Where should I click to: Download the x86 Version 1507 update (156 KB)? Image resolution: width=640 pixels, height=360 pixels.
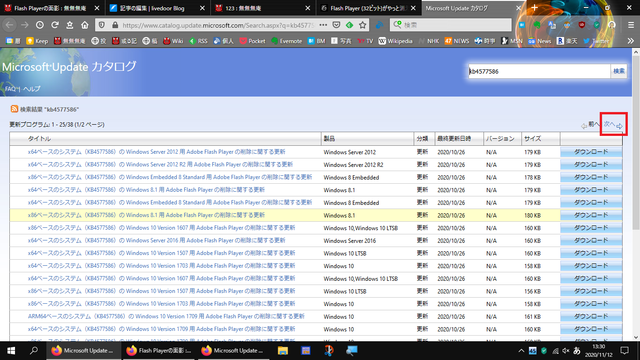(x=591, y=291)
